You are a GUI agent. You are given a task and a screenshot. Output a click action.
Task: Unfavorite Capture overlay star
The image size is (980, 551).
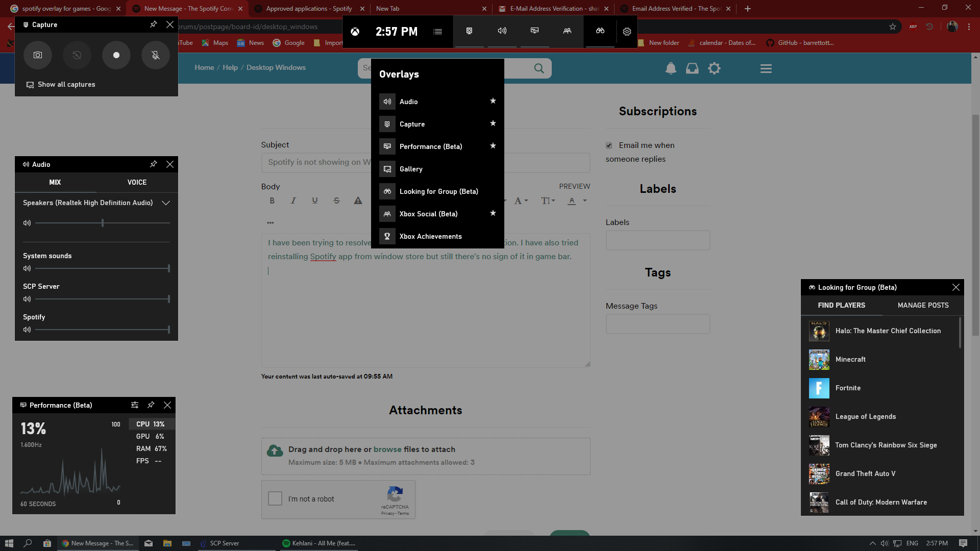(x=493, y=123)
